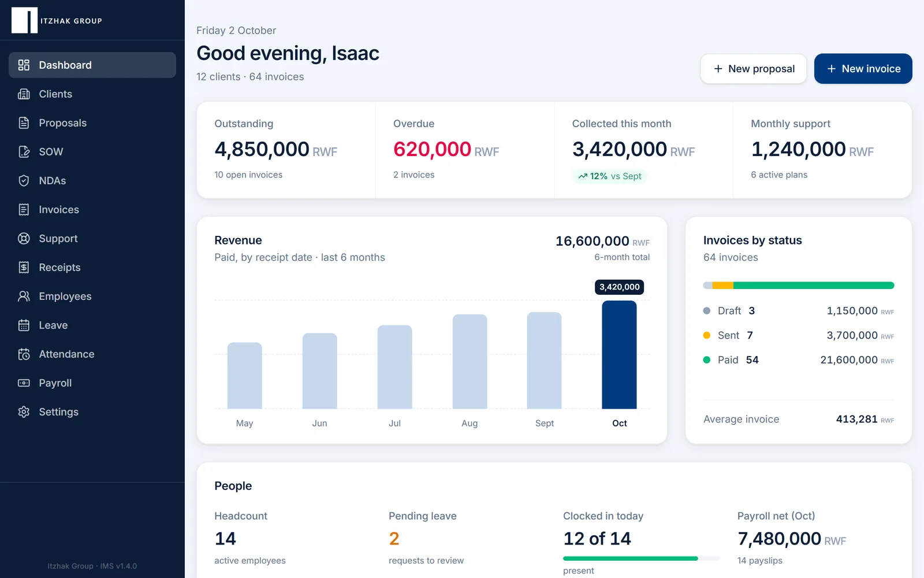924x578 pixels.
Task: Click the Leave calendar icon
Action: (24, 325)
